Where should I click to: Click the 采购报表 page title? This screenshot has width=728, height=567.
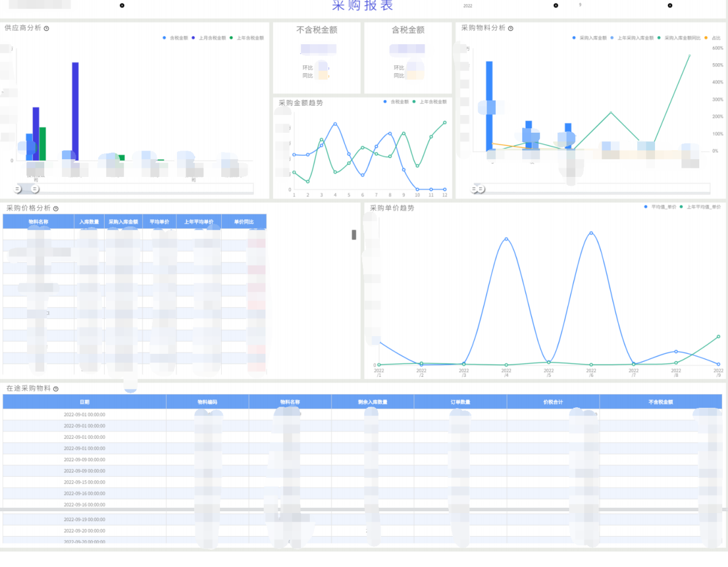tap(363, 6)
